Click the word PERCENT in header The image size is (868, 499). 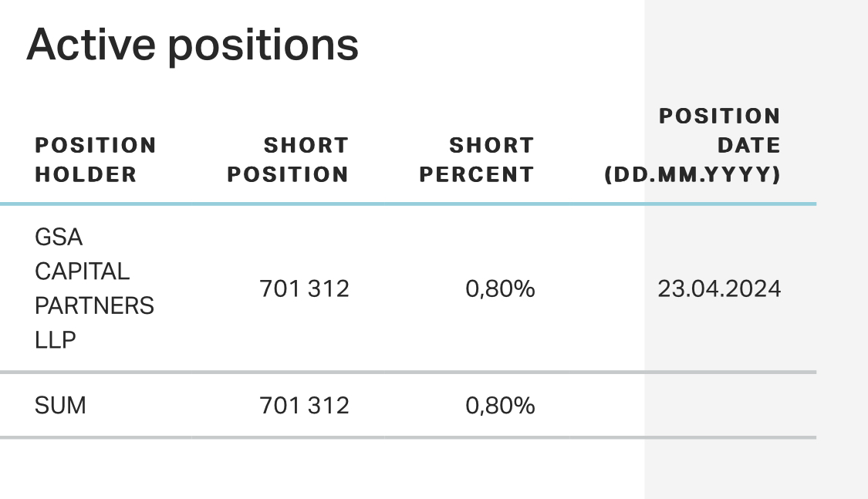(477, 175)
